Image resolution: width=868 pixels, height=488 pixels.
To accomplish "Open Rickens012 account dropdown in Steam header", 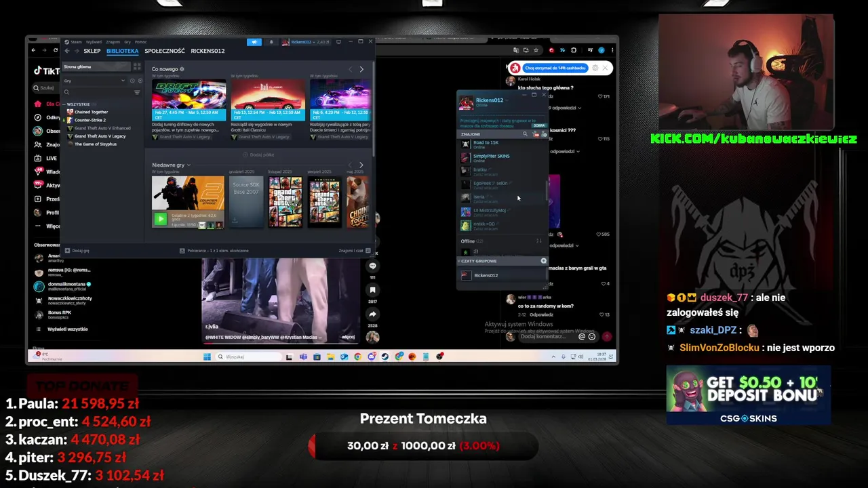I will [x=305, y=42].
